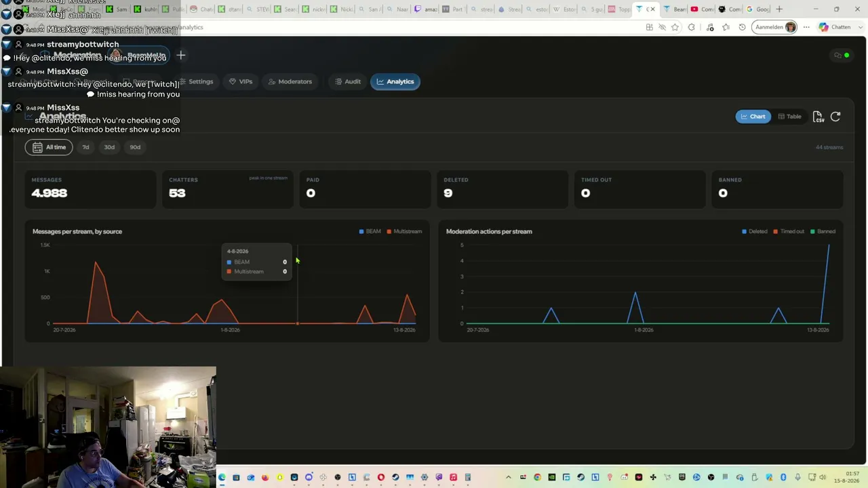
Task: Click the tracking prevention eye icon
Action: click(x=663, y=27)
